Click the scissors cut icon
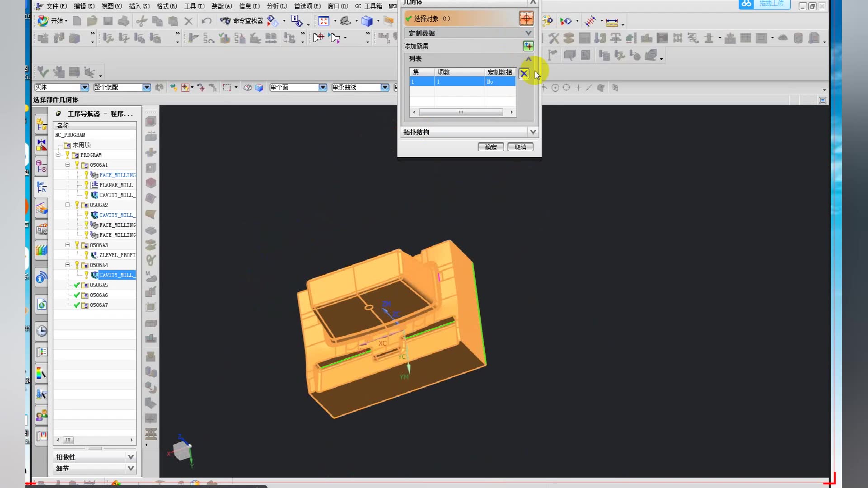The height and width of the screenshot is (488, 868). (x=142, y=21)
